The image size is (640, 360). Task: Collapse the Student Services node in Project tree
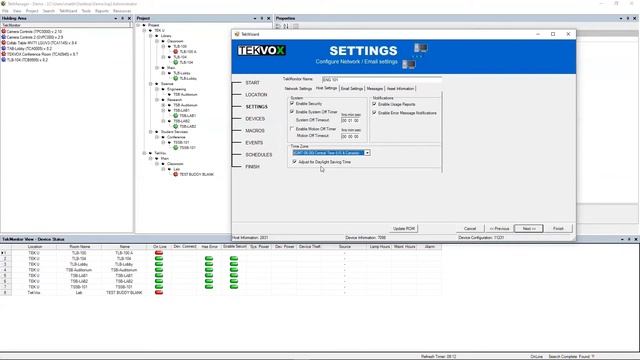(x=151, y=132)
